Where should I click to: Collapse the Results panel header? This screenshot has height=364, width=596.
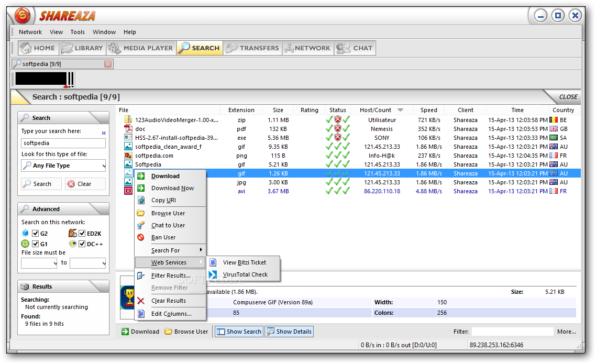coord(63,286)
